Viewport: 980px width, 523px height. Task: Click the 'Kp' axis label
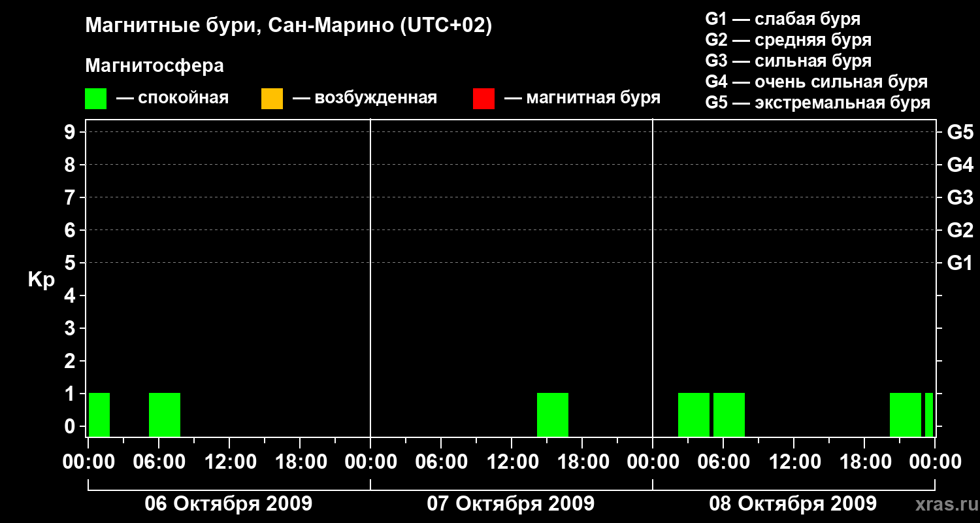pyautogui.click(x=41, y=280)
